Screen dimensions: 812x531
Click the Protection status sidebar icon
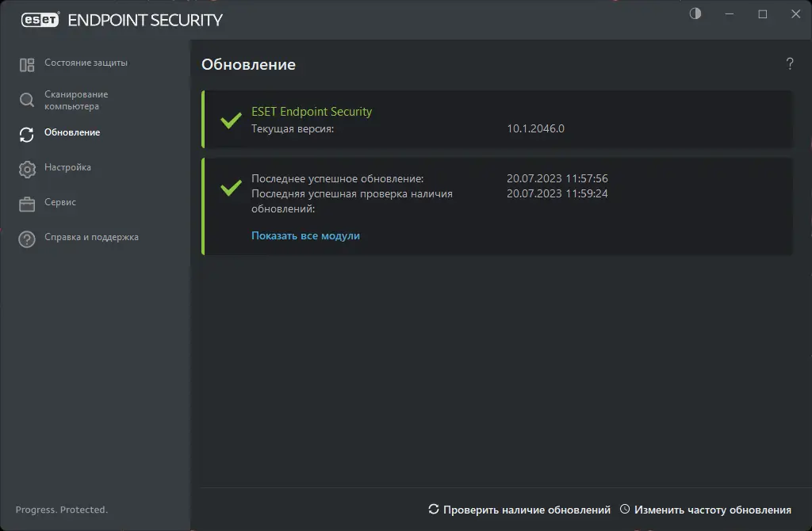point(27,64)
